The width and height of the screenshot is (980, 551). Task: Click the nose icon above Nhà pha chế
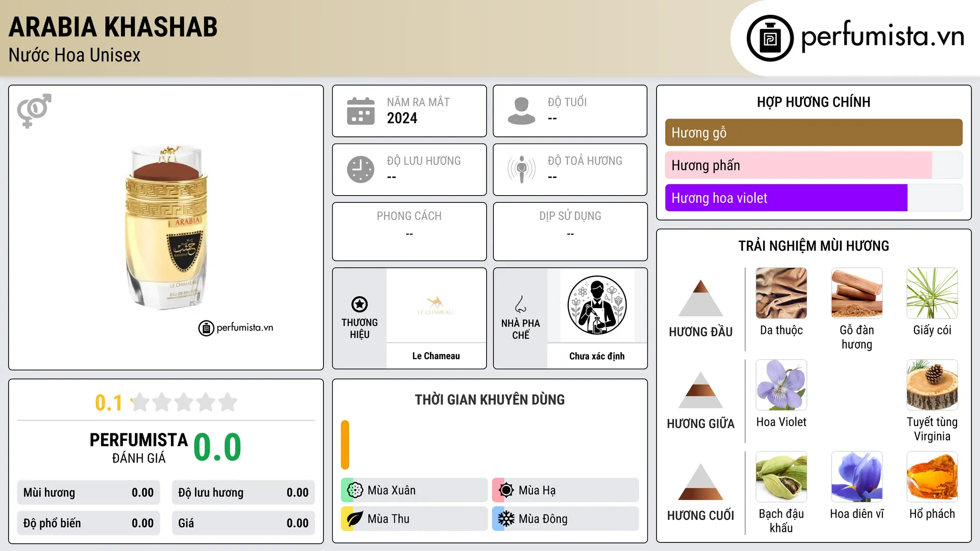click(520, 304)
